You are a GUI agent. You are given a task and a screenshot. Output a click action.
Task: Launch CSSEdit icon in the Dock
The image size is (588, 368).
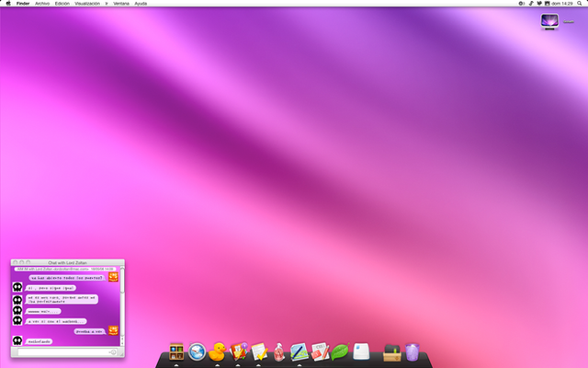pos(320,351)
